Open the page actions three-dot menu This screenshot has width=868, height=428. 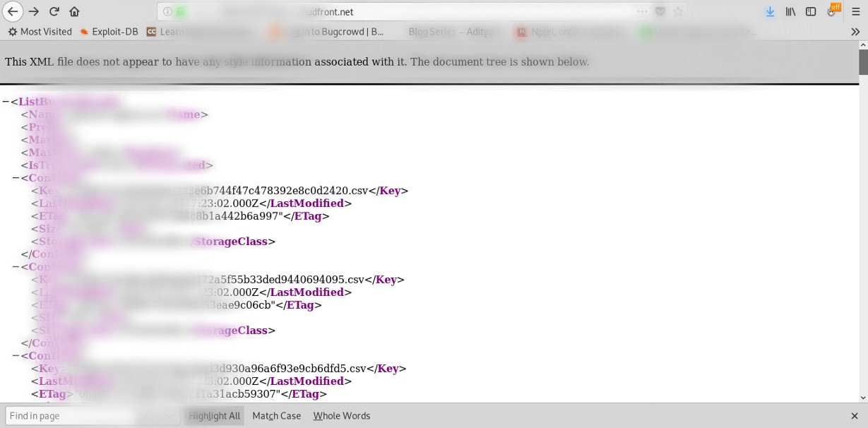642,11
